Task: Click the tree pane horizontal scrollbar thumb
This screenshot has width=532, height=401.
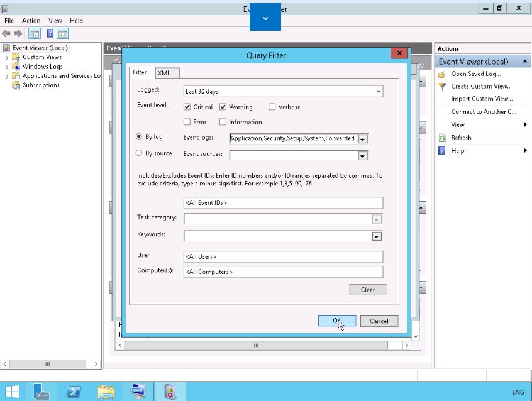Action: [x=48, y=364]
